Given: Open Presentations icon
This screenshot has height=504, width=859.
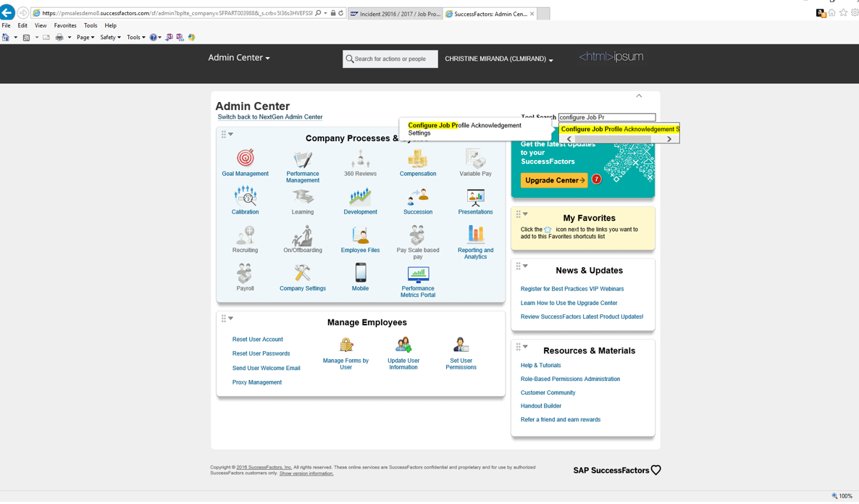Looking at the screenshot, I should pos(475,197).
